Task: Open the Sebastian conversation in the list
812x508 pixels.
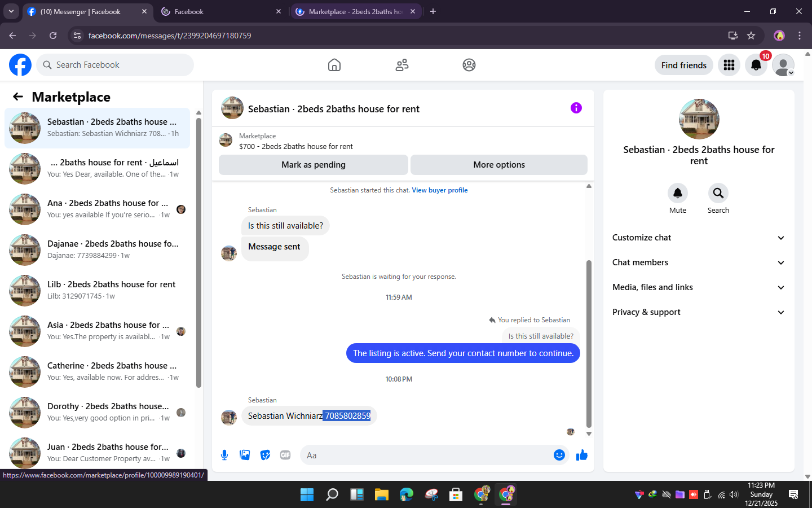Action: click(x=97, y=128)
